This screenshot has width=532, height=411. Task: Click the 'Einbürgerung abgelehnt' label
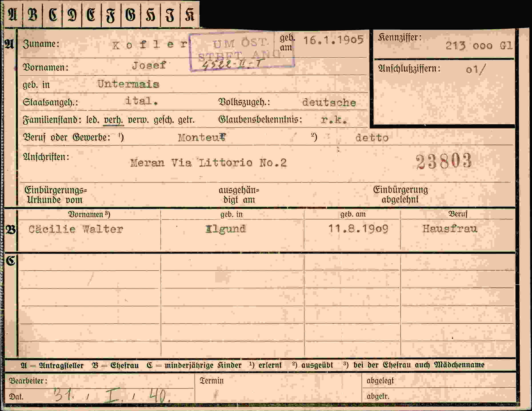(x=400, y=195)
